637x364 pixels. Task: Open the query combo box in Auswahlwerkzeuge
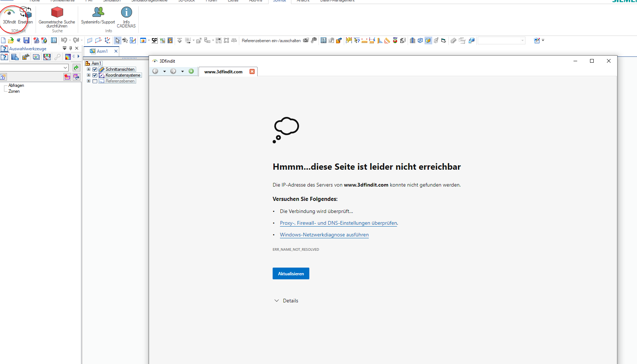[x=34, y=67]
